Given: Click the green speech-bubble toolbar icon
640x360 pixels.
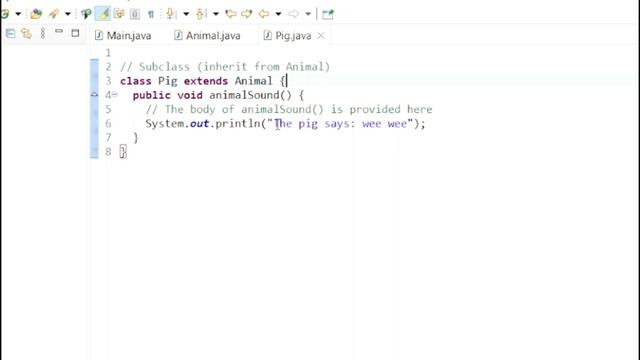Looking at the screenshot, I should pos(86,14).
